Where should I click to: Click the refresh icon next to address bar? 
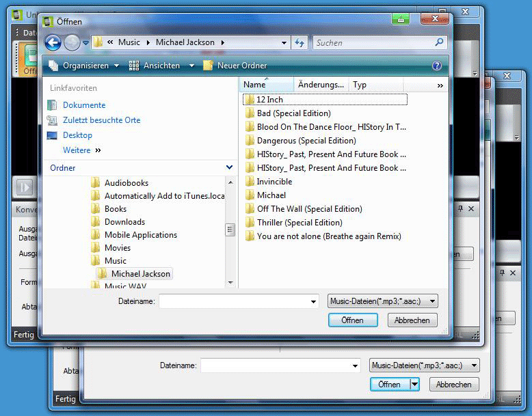click(300, 43)
